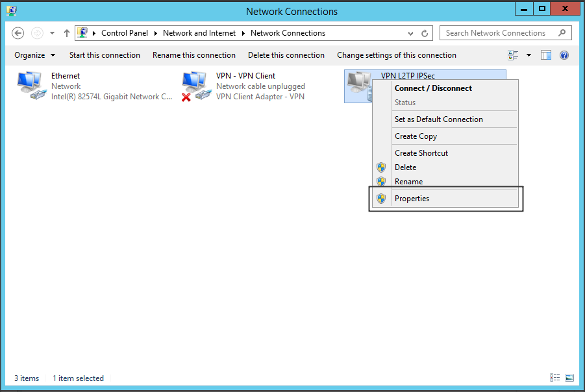Click the search magnifier icon
This screenshot has height=392, width=585.
[562, 33]
